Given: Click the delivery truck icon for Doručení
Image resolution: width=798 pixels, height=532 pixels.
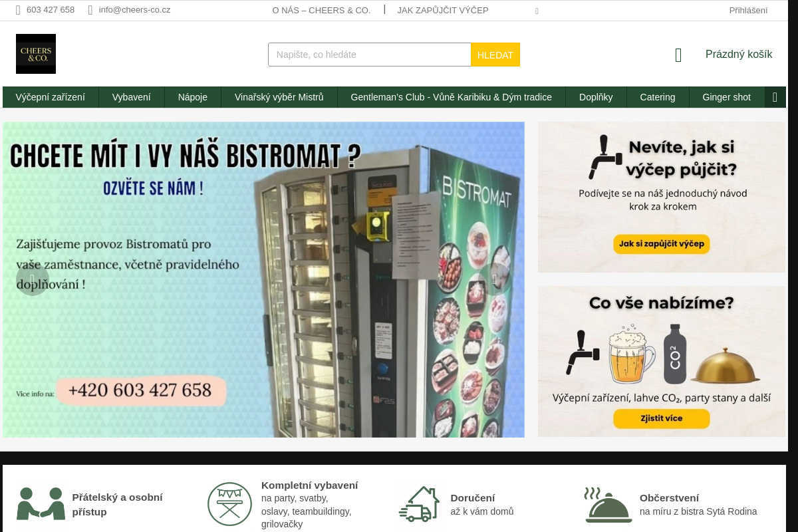Looking at the screenshot, I should pos(419,504).
